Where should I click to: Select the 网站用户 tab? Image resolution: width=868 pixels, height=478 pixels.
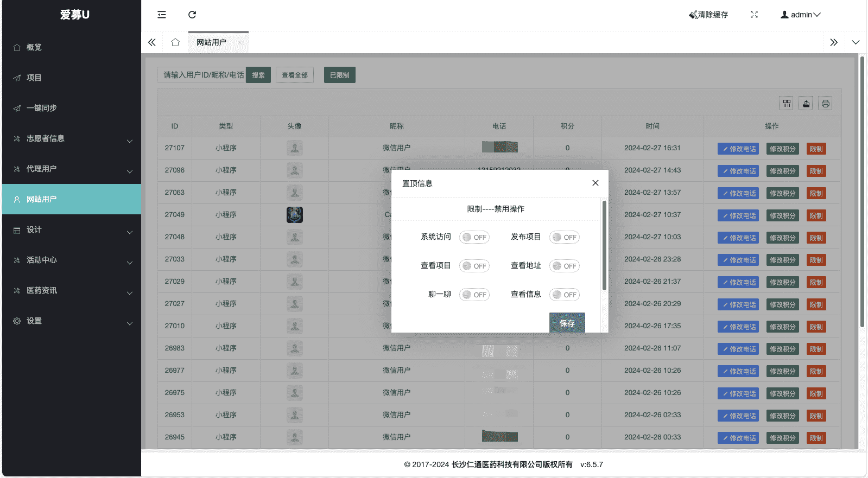point(212,42)
